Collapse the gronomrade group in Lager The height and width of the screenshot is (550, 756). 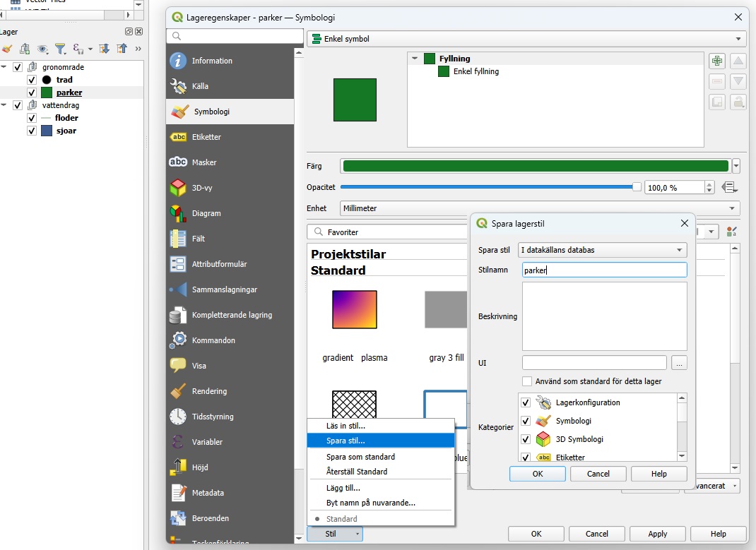point(4,67)
